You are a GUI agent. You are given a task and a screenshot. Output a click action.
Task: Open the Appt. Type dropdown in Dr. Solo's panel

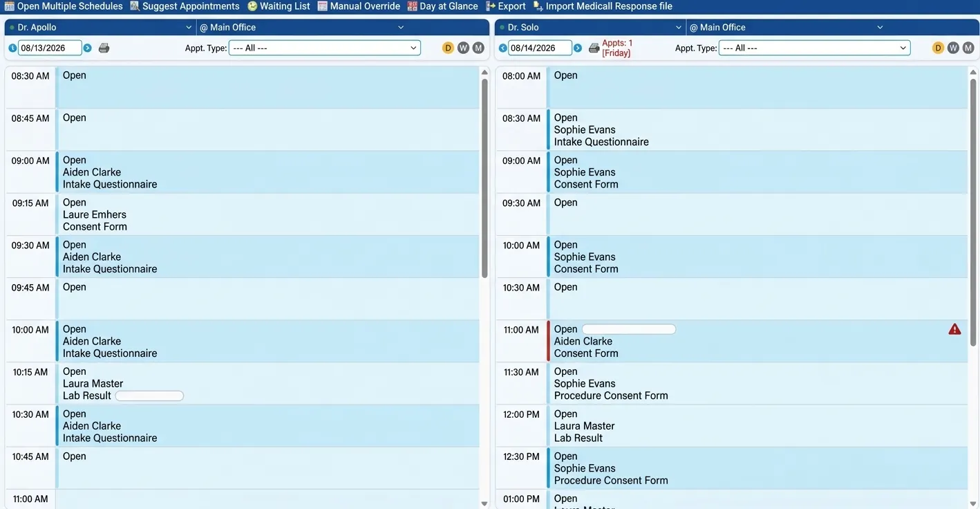pyautogui.click(x=814, y=48)
